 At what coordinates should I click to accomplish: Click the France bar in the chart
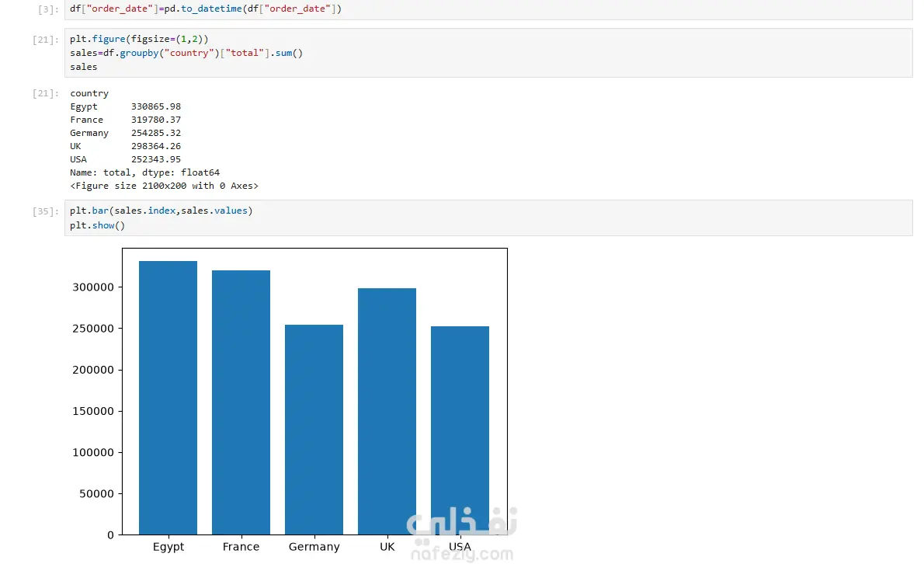(241, 402)
